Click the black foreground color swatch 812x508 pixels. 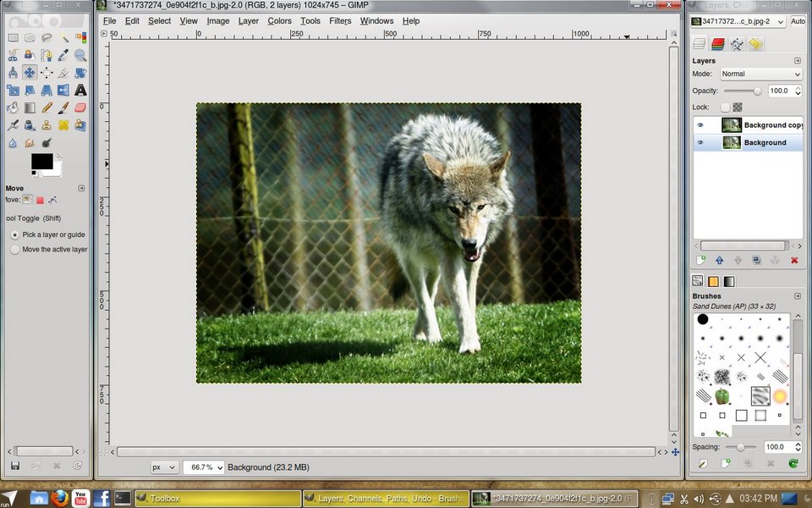41,161
